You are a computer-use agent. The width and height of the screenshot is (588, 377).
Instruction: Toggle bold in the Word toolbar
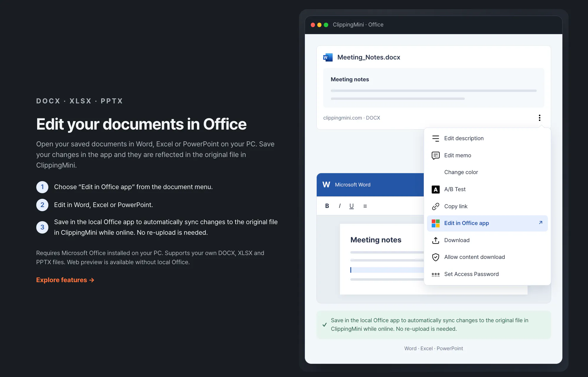[327, 206]
